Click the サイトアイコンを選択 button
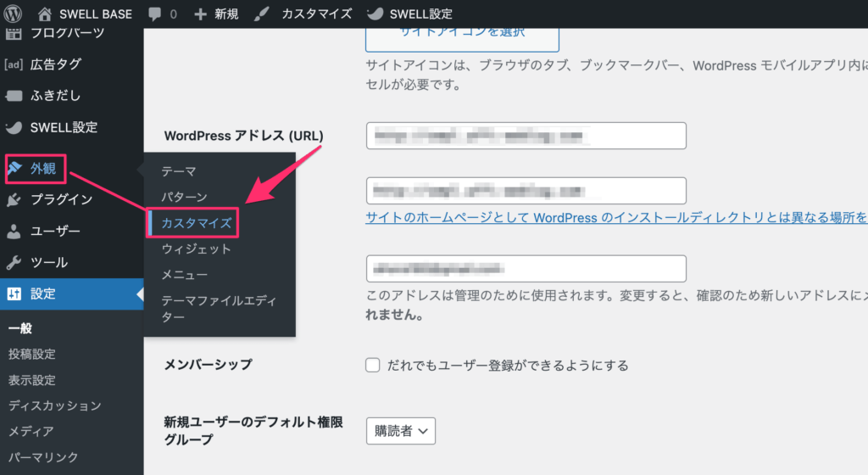 462,40
